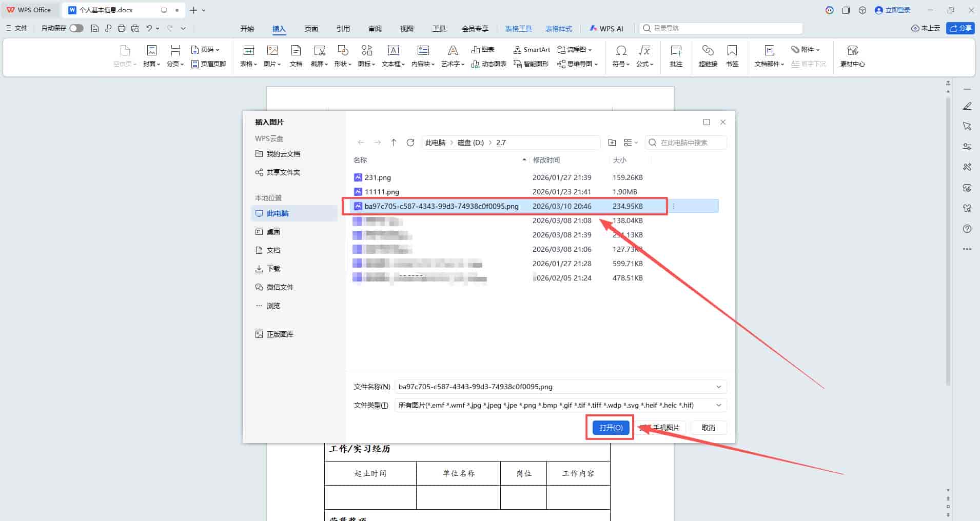Click the 在此电脑中搜索 search field
This screenshot has height=521, width=980.
tap(686, 143)
